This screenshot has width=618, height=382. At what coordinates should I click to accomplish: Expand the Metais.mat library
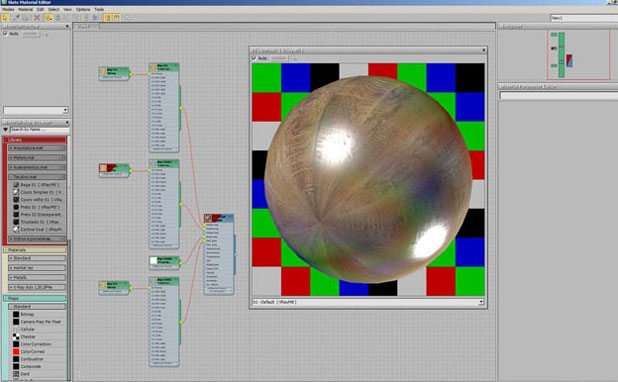pos(37,157)
